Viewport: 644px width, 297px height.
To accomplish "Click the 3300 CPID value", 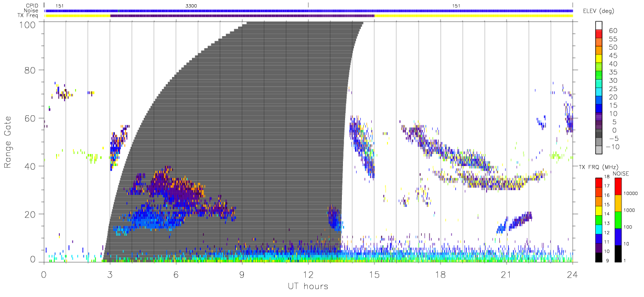I will (192, 6).
